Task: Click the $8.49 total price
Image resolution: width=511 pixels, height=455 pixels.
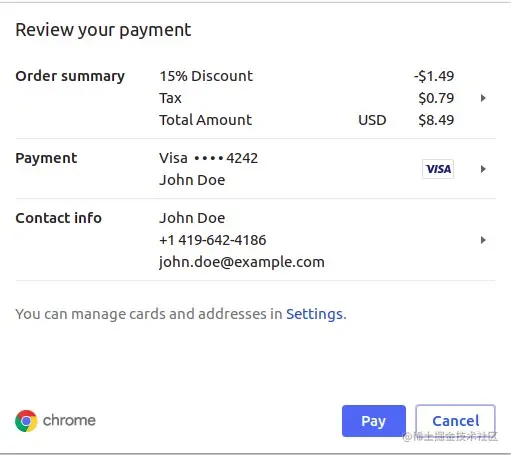Action: [436, 120]
